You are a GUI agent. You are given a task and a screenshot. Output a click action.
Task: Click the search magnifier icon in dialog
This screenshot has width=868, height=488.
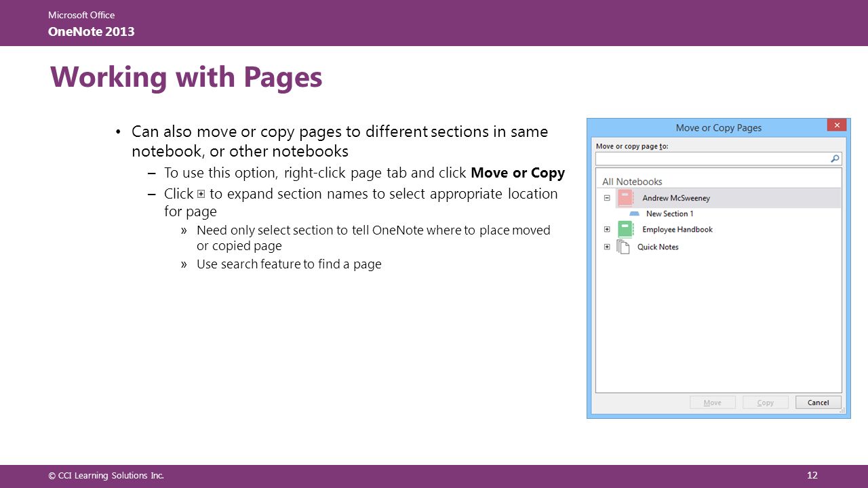pos(835,159)
